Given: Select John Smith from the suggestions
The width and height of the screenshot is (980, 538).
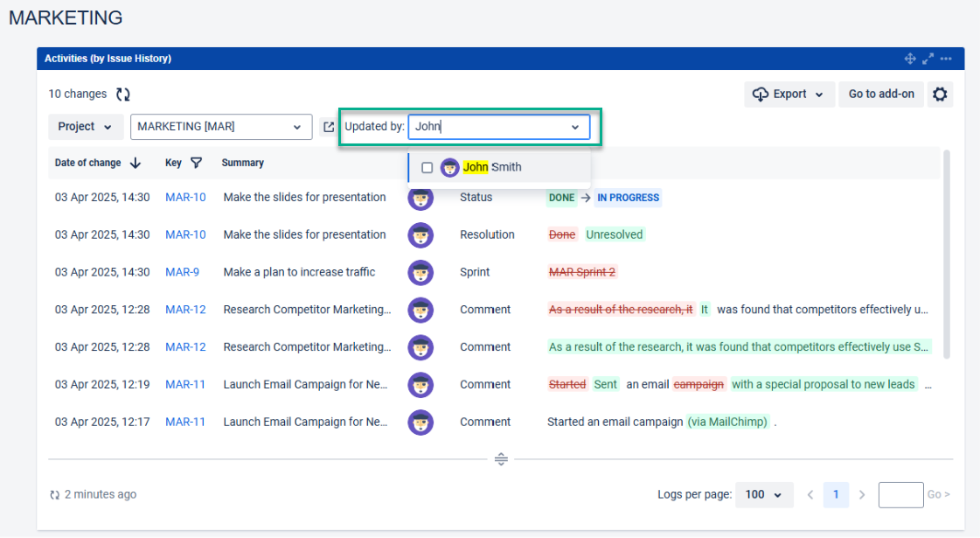Looking at the screenshot, I should (492, 167).
